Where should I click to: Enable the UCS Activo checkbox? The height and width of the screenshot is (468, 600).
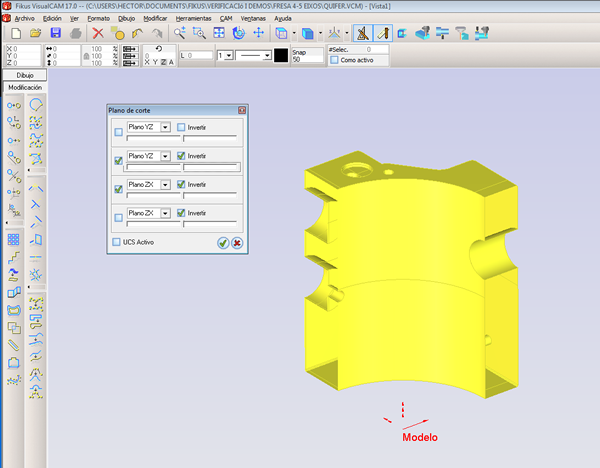click(x=118, y=242)
